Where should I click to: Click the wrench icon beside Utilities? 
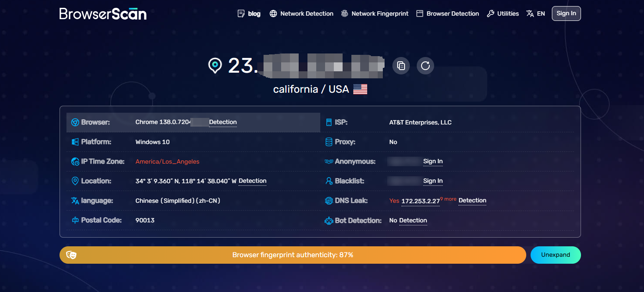[491, 13]
